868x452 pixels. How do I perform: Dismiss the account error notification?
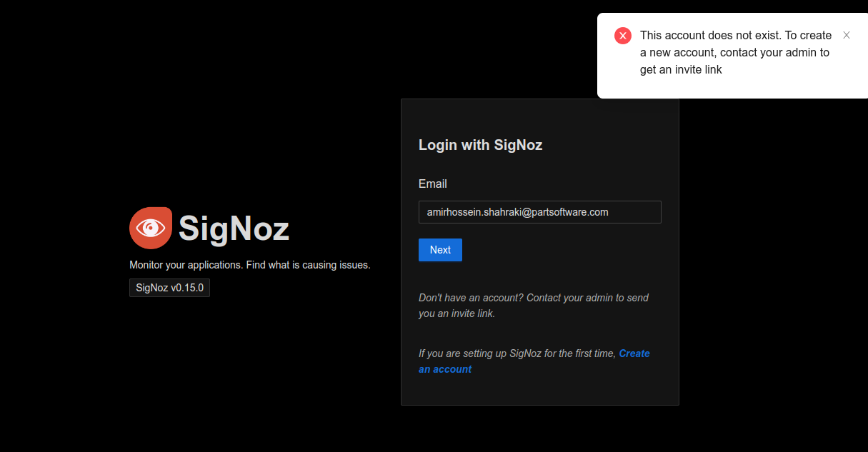(846, 34)
